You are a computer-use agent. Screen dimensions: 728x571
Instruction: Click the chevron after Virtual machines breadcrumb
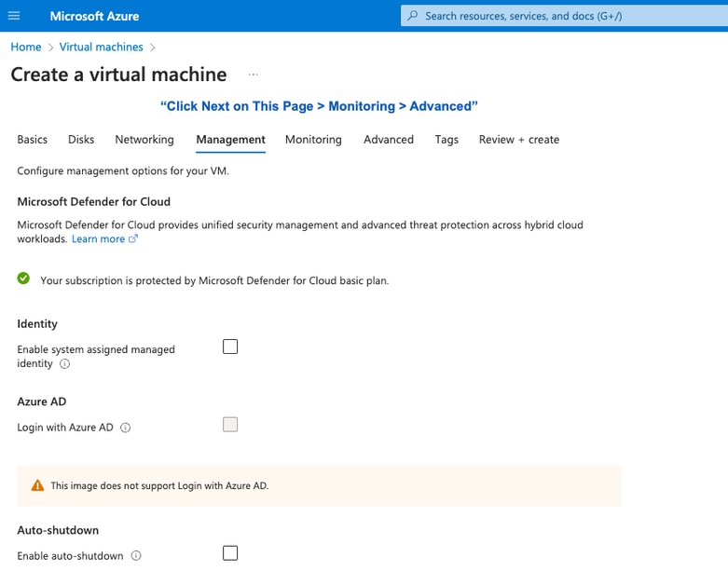tap(152, 48)
